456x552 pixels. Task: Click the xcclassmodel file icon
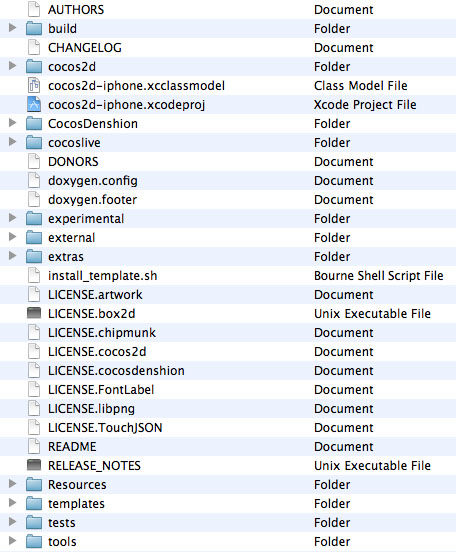(x=34, y=85)
